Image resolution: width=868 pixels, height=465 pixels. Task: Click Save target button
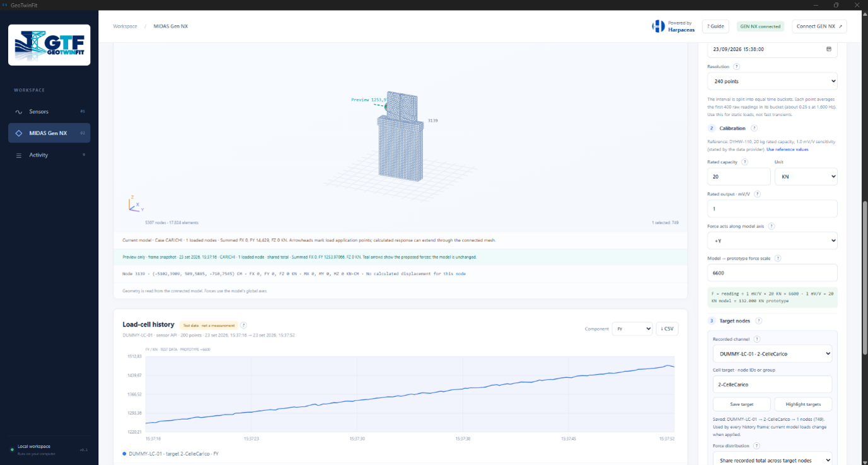pos(741,404)
